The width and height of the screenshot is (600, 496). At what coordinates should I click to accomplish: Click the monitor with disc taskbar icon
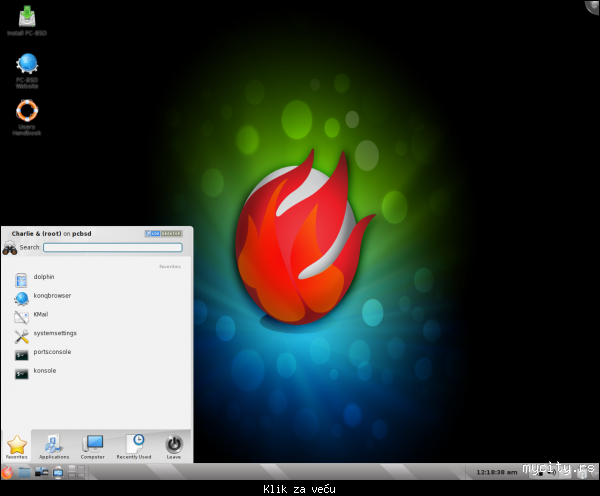[58, 473]
